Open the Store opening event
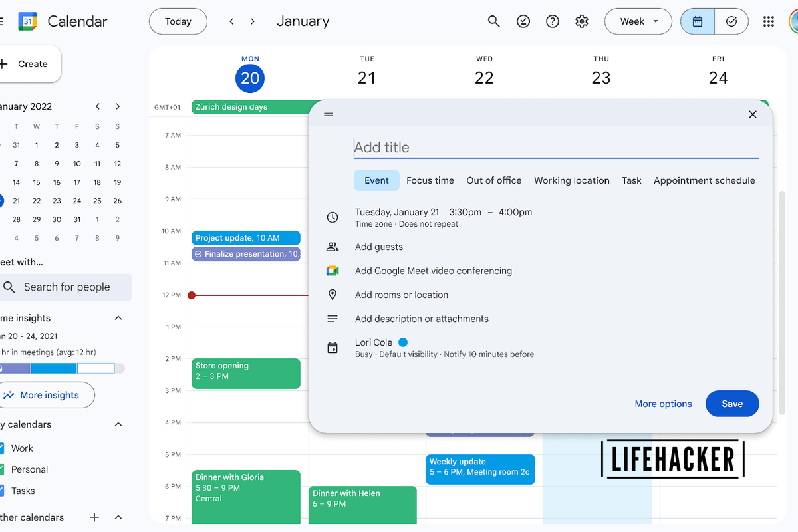This screenshot has height=532, width=798. [246, 374]
